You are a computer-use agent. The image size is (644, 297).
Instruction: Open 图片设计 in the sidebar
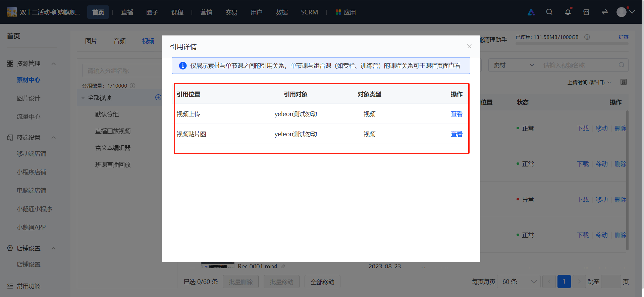click(x=29, y=98)
